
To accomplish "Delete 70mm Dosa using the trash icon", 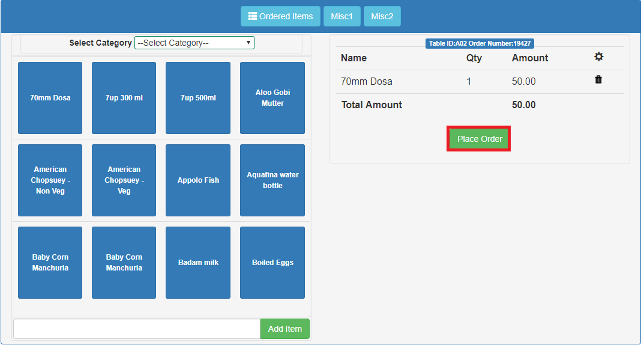I will 598,79.
